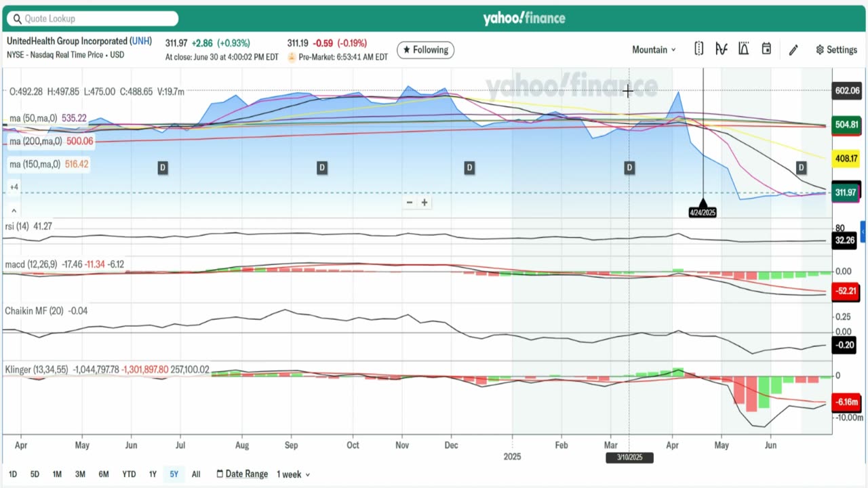868x488 pixels.
Task: Open the date range comparison tool icon
Action: (x=699, y=49)
